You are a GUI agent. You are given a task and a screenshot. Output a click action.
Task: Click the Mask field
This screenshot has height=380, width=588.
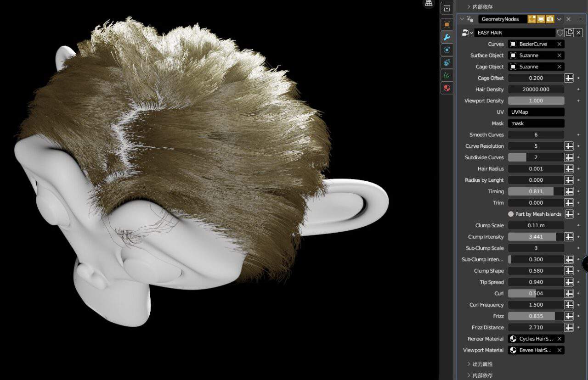coord(536,123)
